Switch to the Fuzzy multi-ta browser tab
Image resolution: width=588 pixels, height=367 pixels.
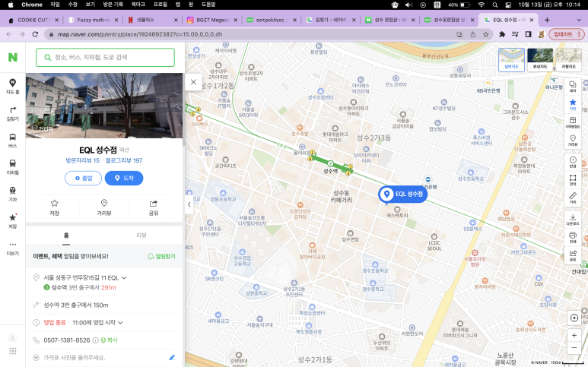pyautogui.click(x=93, y=20)
